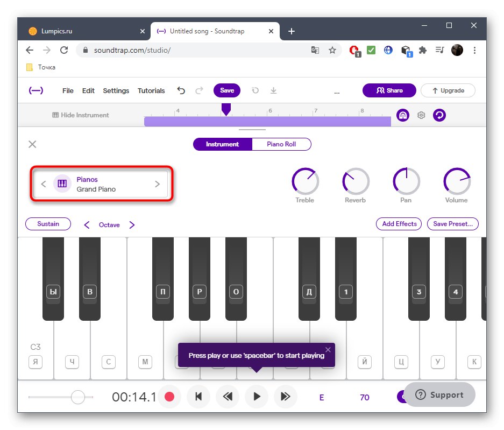504x430 pixels.
Task: Shift Octave up with right chevron
Action: coord(132,225)
